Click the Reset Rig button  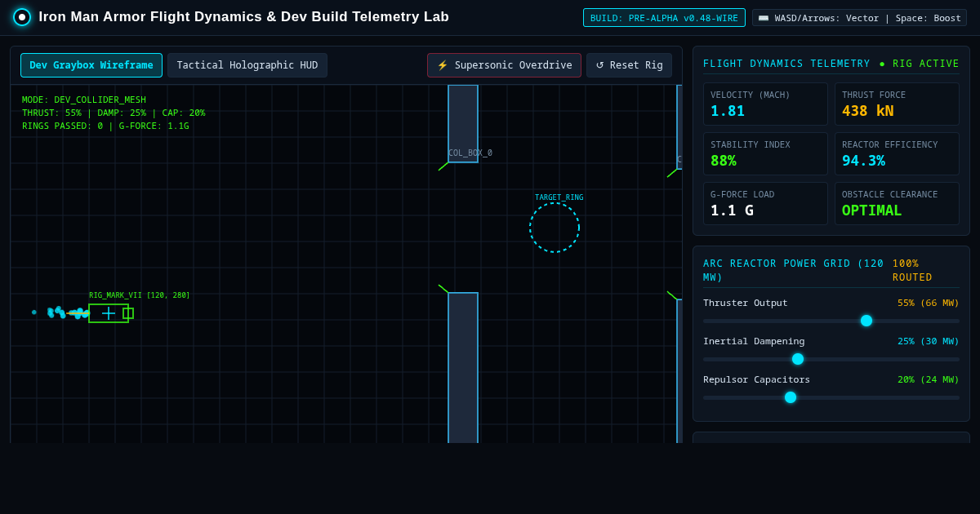pos(629,65)
